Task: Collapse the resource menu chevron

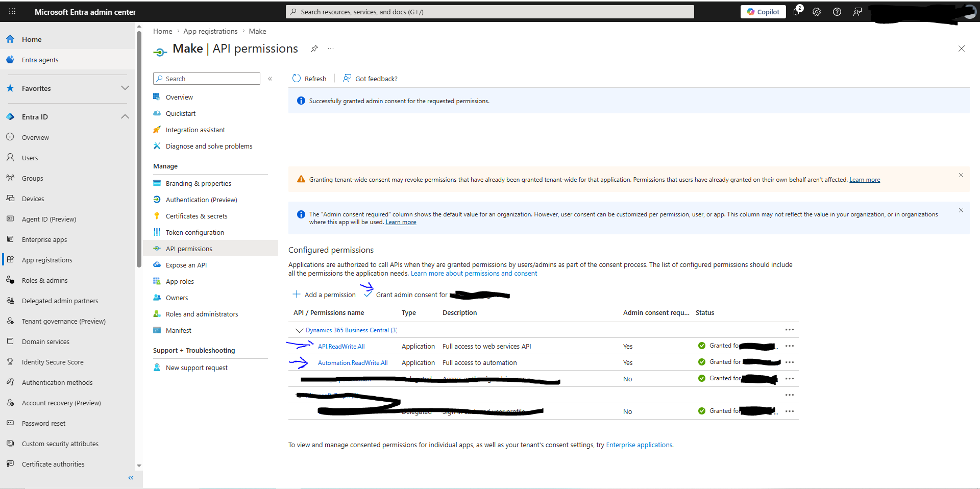Action: point(270,79)
